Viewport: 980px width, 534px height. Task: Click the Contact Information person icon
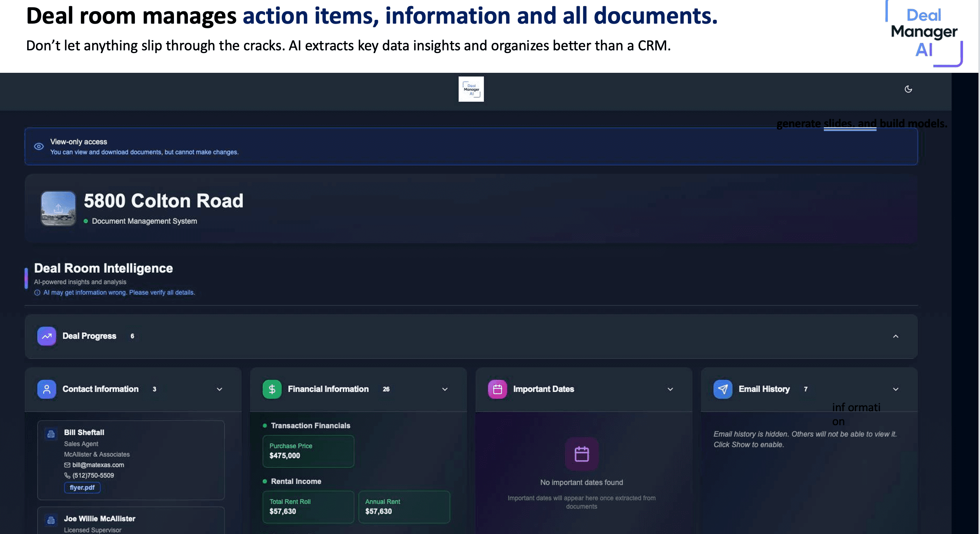coord(47,389)
